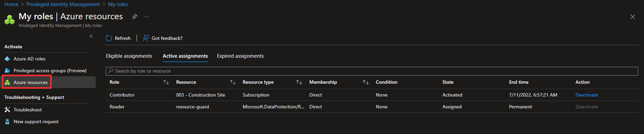Click the Resource column header
The image size is (644, 134).
tap(186, 82)
